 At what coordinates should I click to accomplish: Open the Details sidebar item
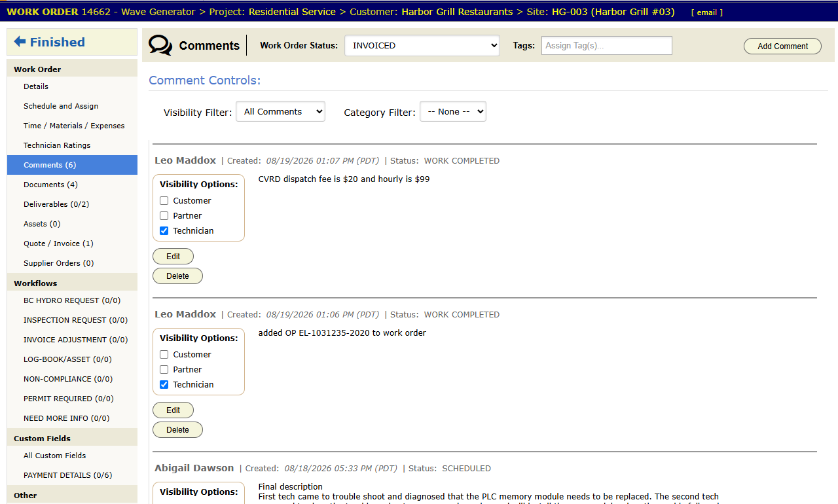click(72, 86)
